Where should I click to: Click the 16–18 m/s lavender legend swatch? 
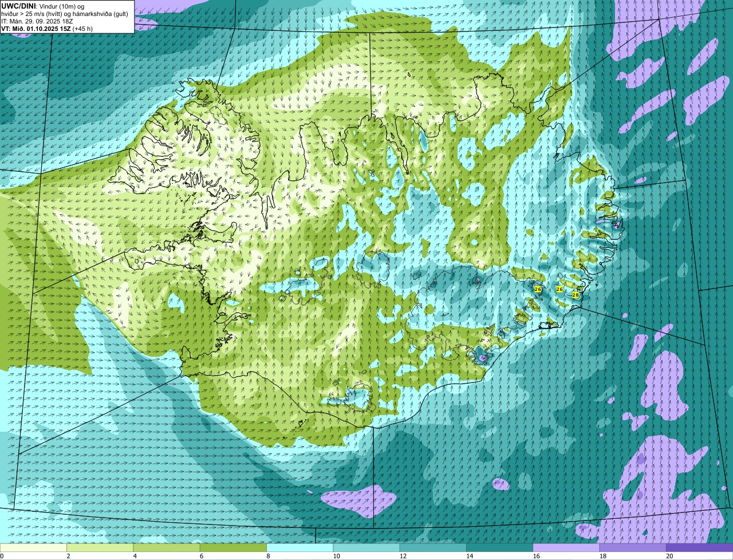coord(566,547)
